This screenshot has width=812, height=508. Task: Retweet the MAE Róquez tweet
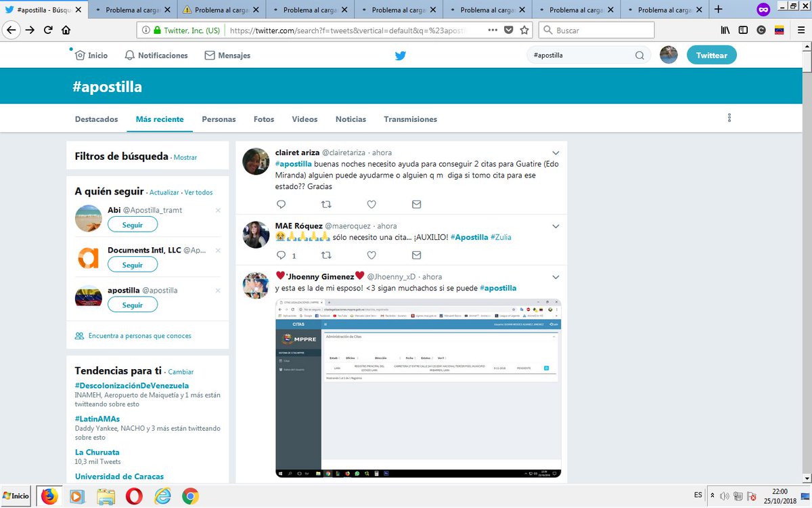(x=326, y=255)
